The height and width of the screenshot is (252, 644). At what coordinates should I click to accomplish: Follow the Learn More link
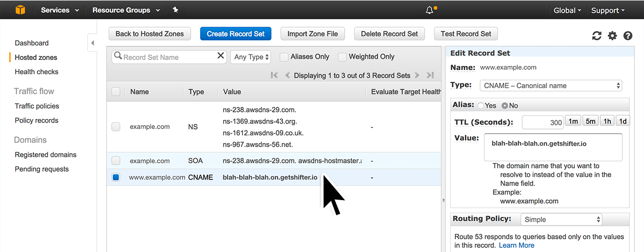pyautogui.click(x=517, y=245)
